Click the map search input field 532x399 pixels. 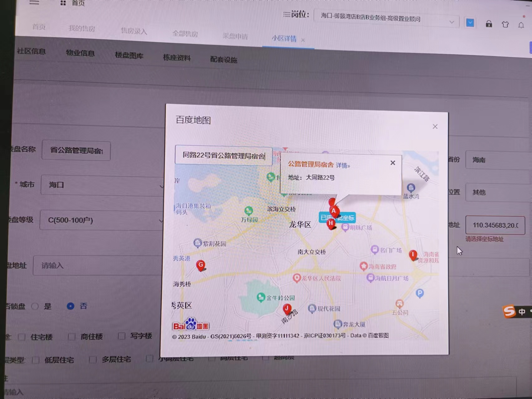pyautogui.click(x=224, y=156)
